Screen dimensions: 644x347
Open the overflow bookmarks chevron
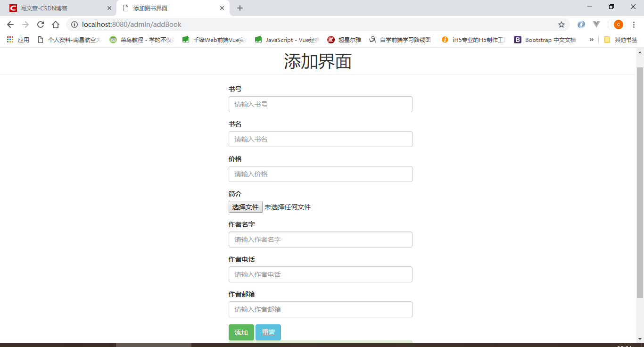[x=592, y=40]
